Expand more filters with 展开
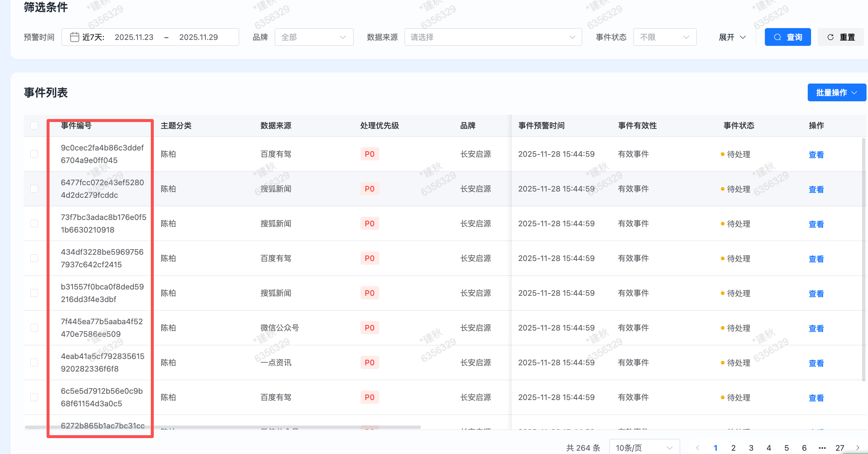This screenshot has height=454, width=868. coord(732,37)
